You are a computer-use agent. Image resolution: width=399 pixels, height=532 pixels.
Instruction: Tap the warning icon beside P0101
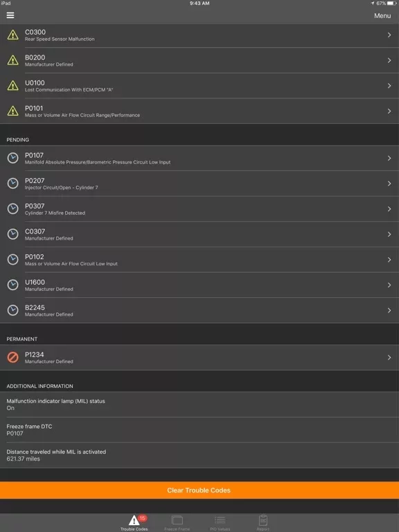click(x=13, y=111)
